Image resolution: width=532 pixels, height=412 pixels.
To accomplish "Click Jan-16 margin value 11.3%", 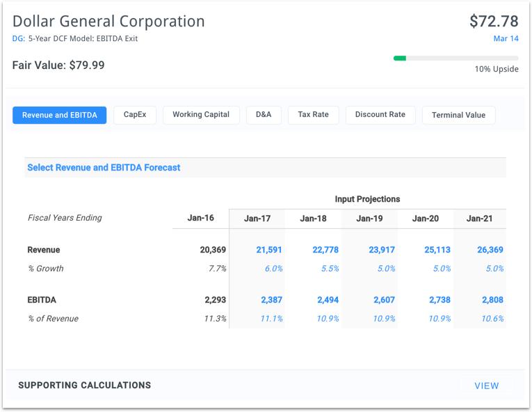I will 215,319.
